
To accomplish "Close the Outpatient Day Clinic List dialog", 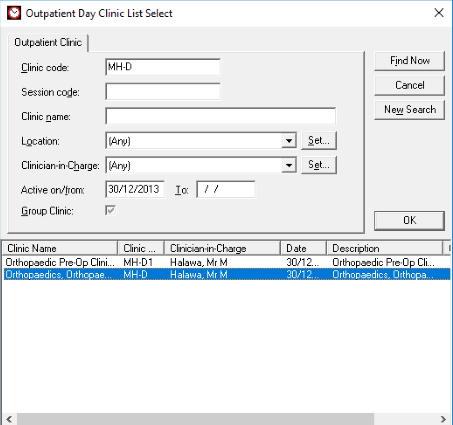I will pyautogui.click(x=439, y=13).
